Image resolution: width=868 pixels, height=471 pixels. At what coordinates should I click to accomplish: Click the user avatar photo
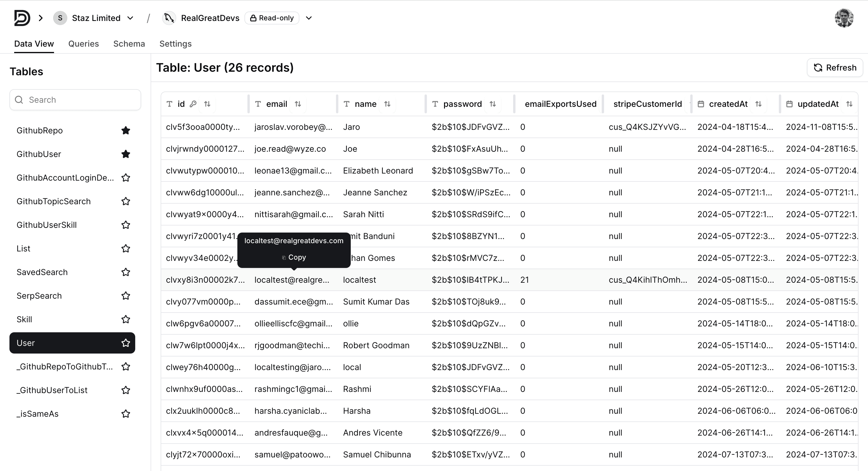[844, 18]
